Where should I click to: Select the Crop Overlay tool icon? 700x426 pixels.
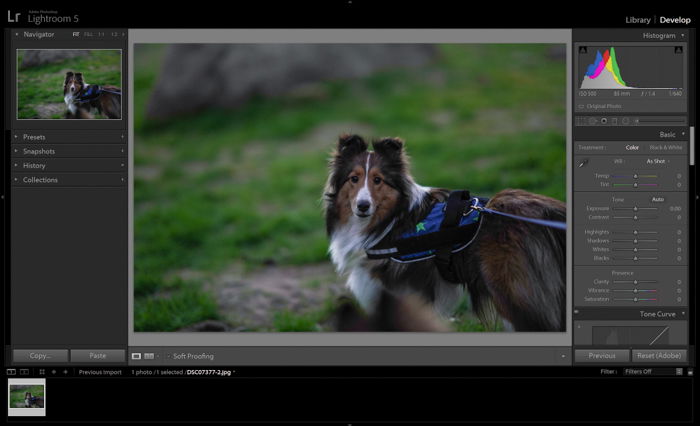(x=581, y=121)
